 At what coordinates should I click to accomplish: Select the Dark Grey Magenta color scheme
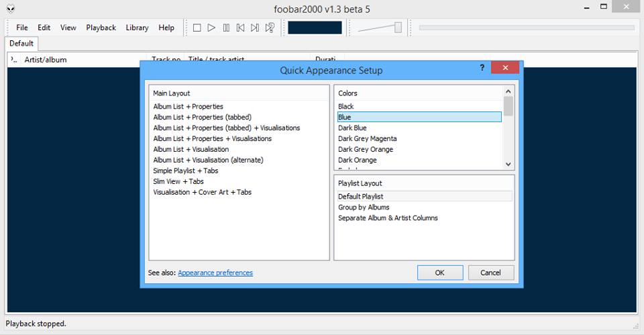pos(367,138)
